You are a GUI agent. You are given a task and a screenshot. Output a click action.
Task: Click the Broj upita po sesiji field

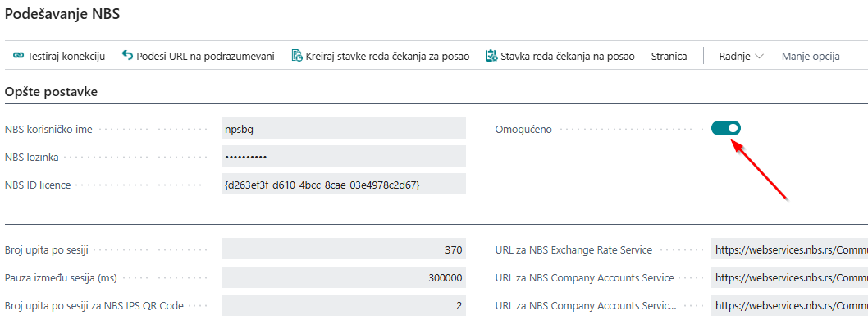click(x=343, y=249)
